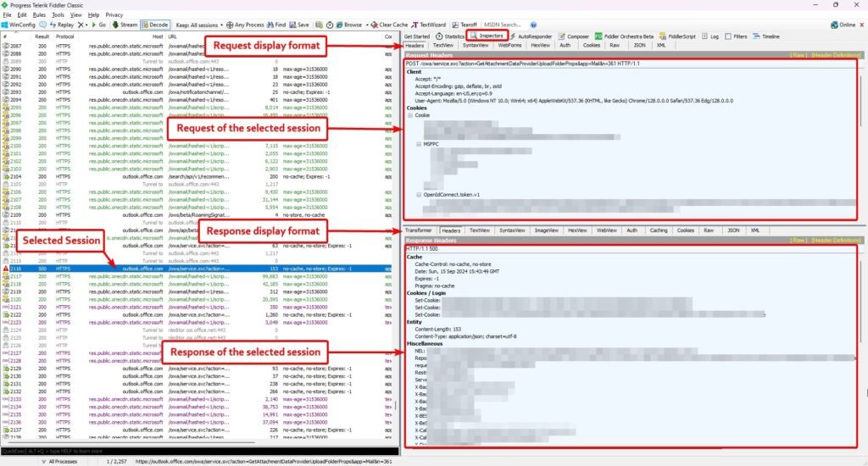868x466 pixels.
Task: Open the FiddlerScript tab
Action: (x=677, y=36)
